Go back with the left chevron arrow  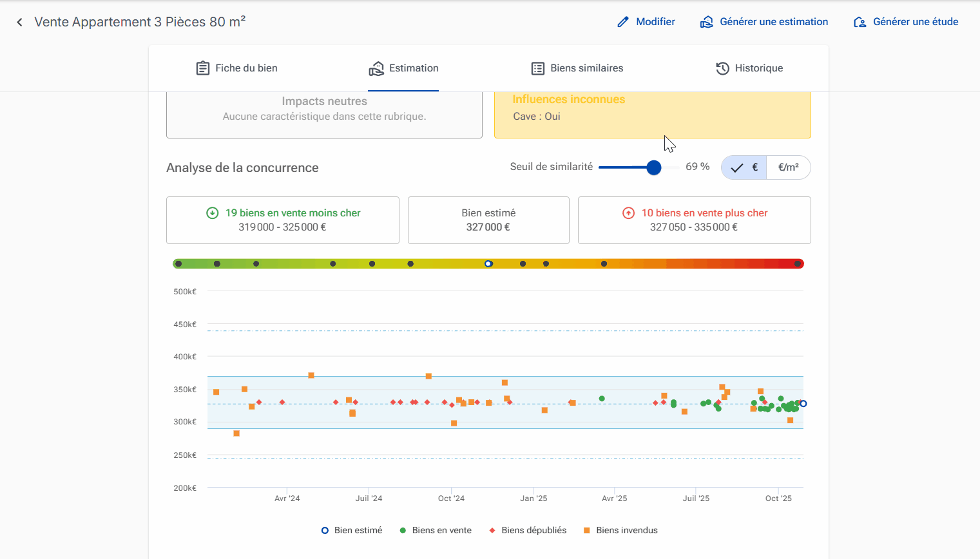[19, 23]
